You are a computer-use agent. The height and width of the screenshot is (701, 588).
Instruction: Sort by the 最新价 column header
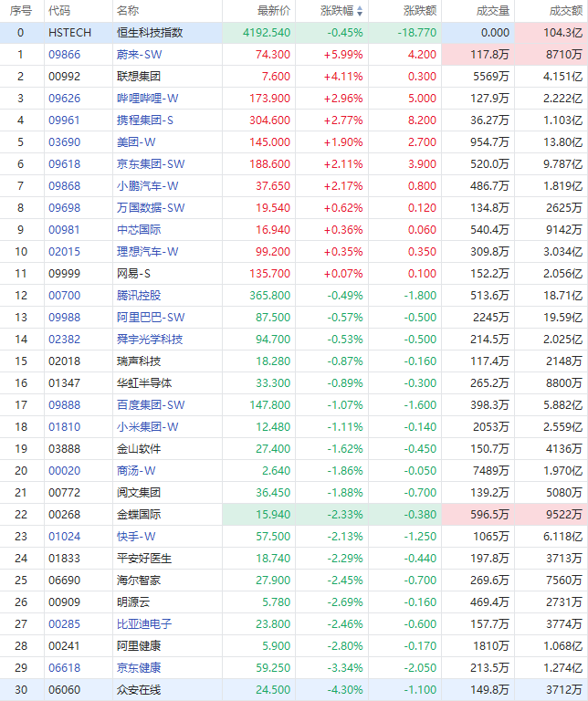pos(274,11)
